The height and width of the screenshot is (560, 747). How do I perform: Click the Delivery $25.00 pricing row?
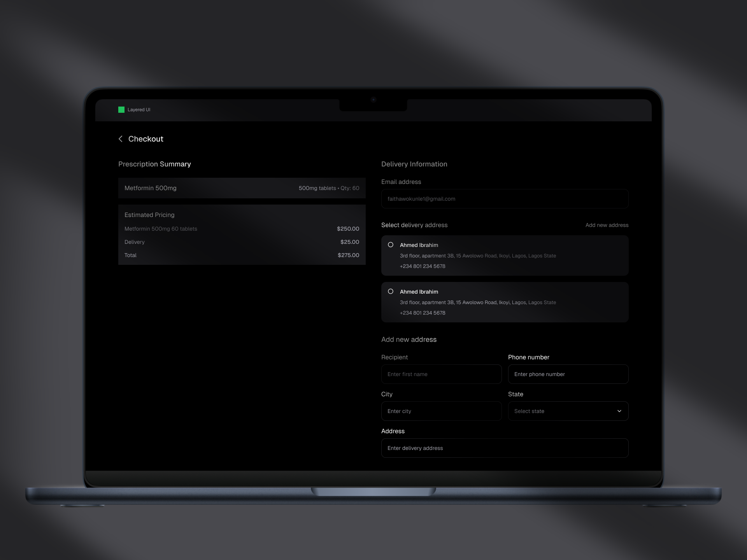pos(242,242)
